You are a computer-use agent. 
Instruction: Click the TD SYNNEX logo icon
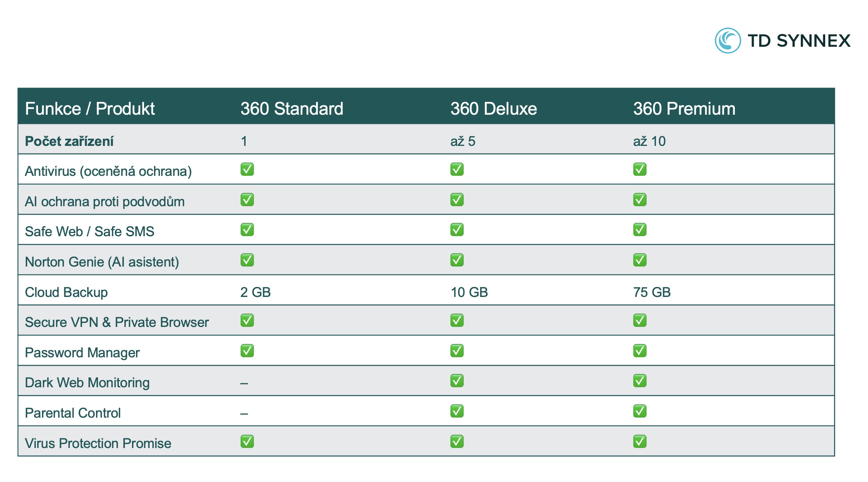pyautogui.click(x=728, y=40)
